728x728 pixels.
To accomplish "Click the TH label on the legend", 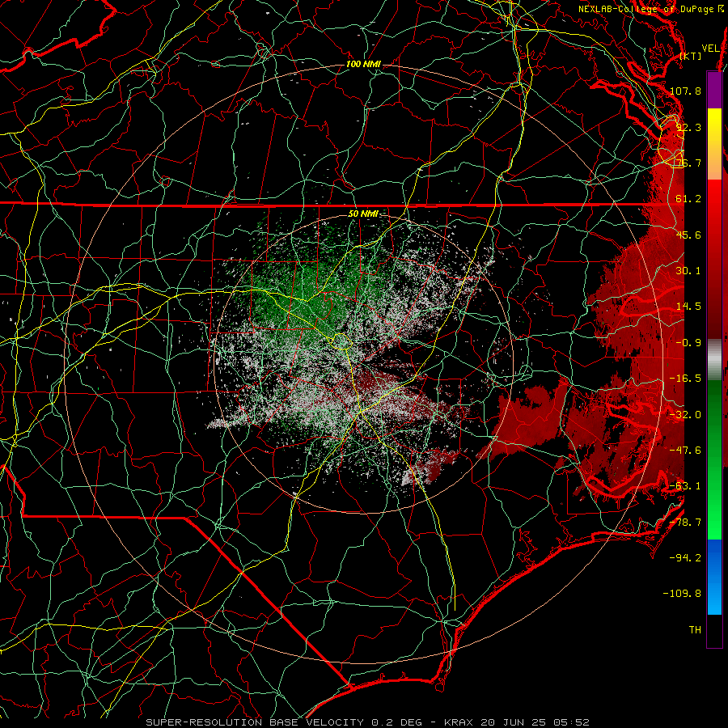I will click(x=695, y=630).
